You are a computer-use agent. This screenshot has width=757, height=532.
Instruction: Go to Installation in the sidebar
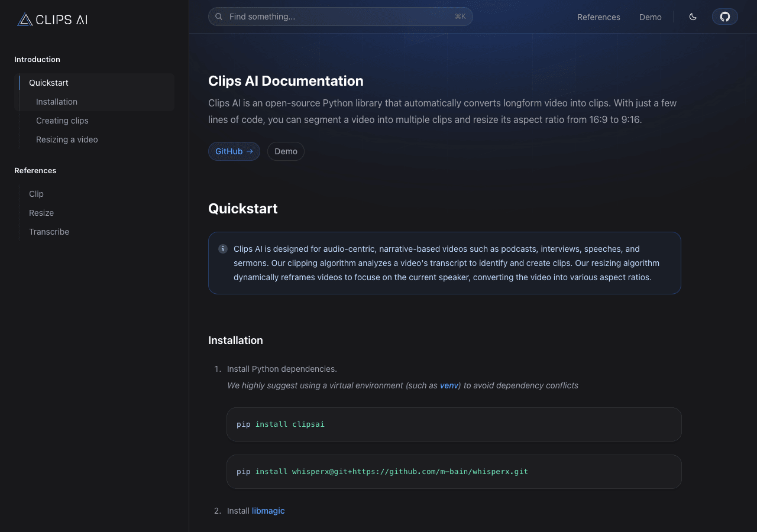(x=57, y=102)
